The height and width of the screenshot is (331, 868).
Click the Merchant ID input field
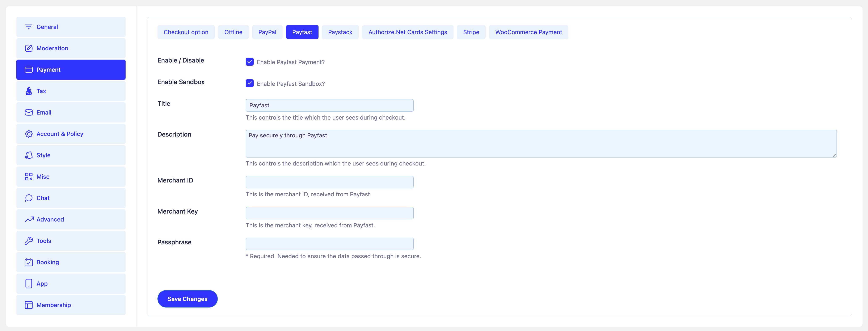click(x=329, y=182)
